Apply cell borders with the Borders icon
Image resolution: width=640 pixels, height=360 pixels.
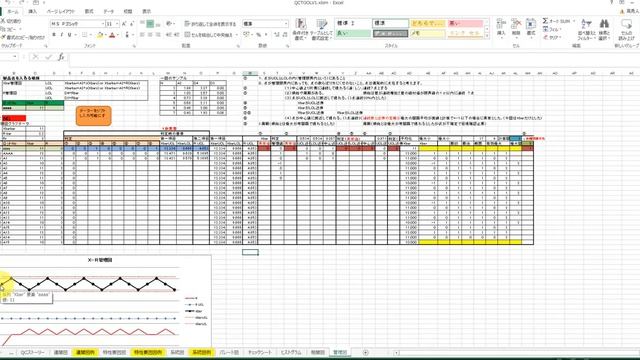click(x=84, y=35)
